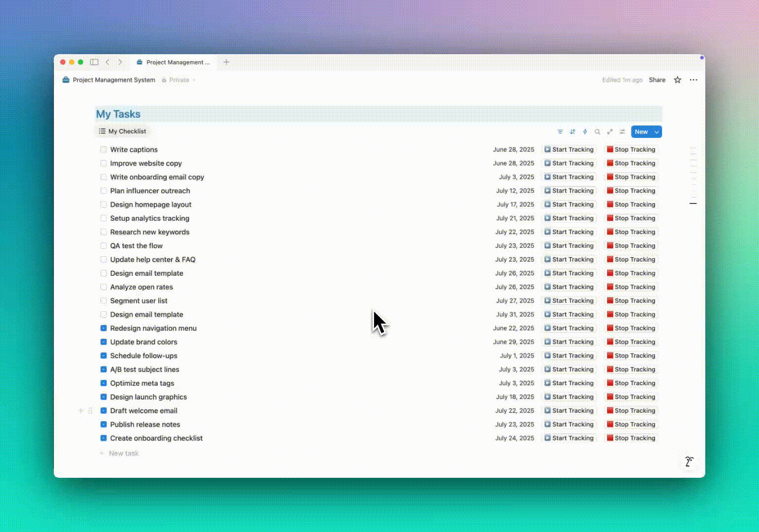Open the automations lightning icon

[x=585, y=132]
